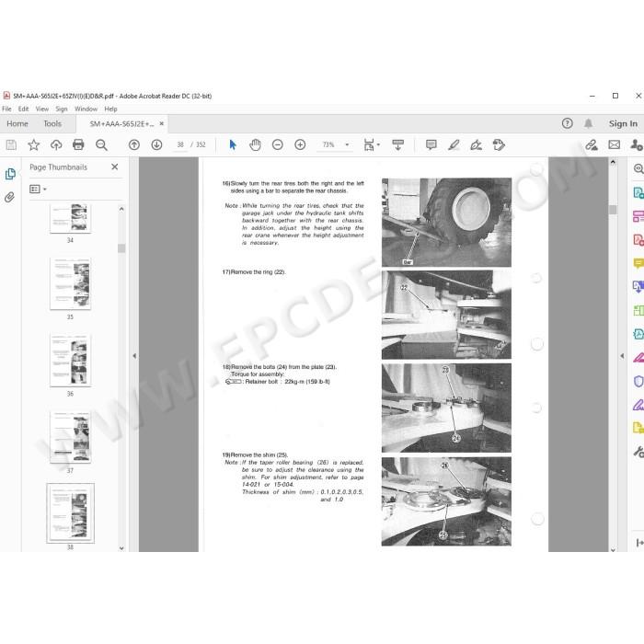The width and height of the screenshot is (644, 644).
Task: Click step text "17)Remove the ring (22)."
Action: (x=254, y=272)
